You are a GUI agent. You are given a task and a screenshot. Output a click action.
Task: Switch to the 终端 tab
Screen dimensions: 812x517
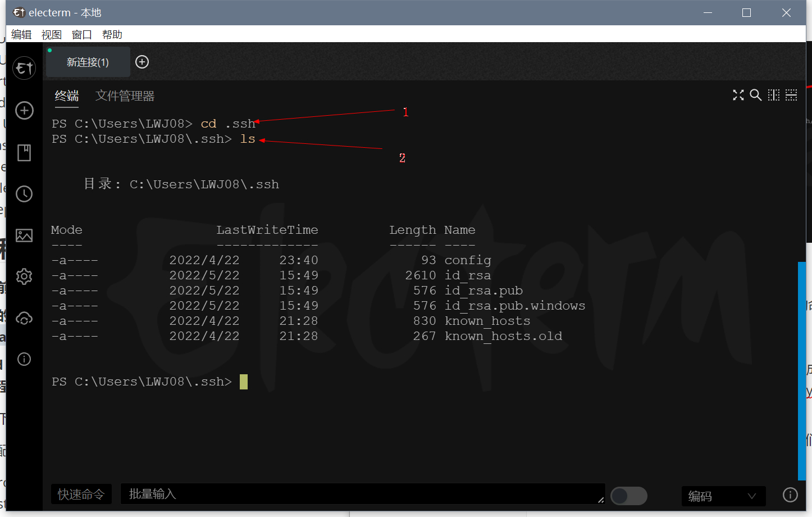click(x=67, y=96)
